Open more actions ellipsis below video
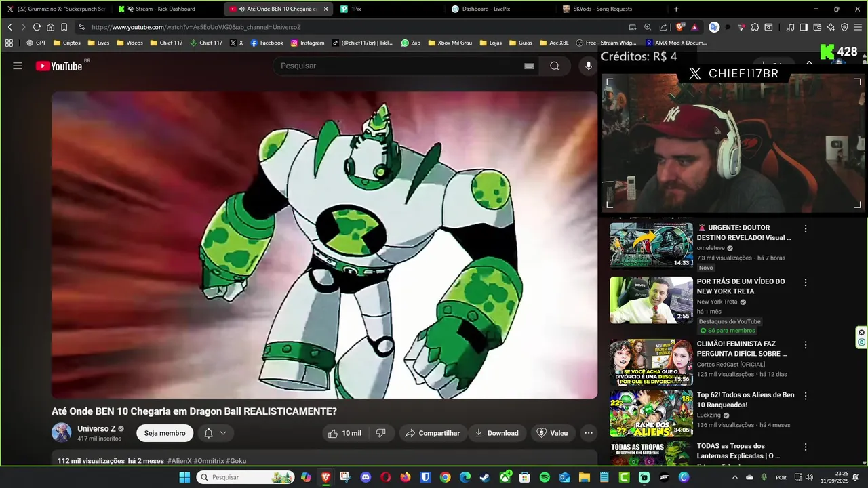 click(x=589, y=433)
